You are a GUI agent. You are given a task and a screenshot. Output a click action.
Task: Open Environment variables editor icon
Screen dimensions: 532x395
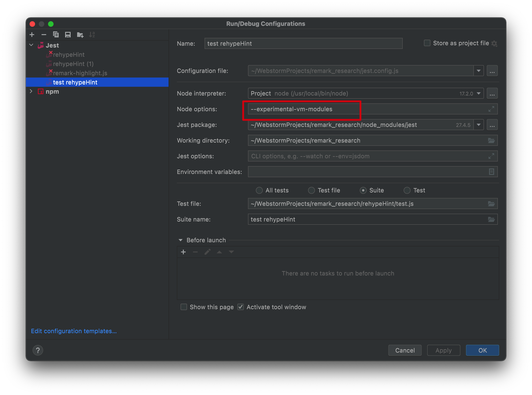coord(491,172)
